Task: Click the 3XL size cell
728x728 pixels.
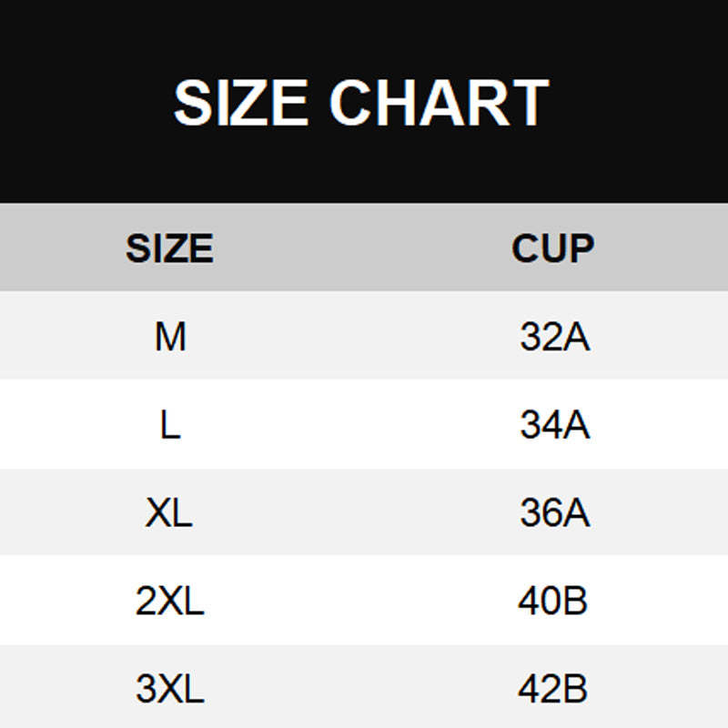Action: click(169, 690)
